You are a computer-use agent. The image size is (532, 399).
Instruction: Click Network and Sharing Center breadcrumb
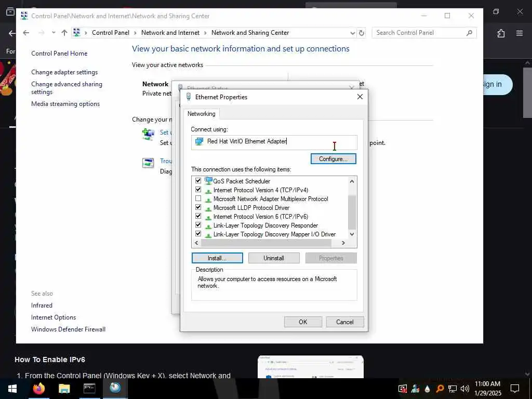click(250, 33)
